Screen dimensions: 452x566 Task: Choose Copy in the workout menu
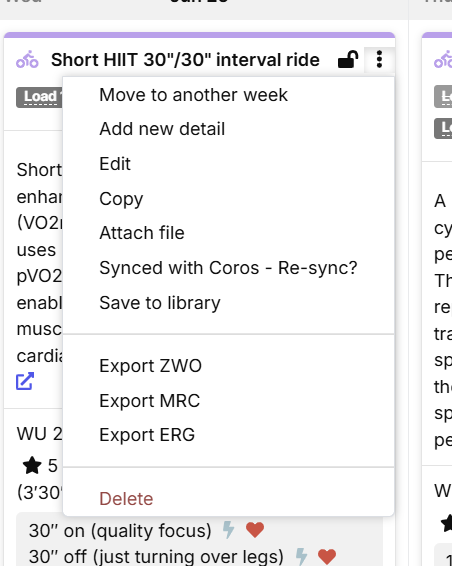coord(229,199)
